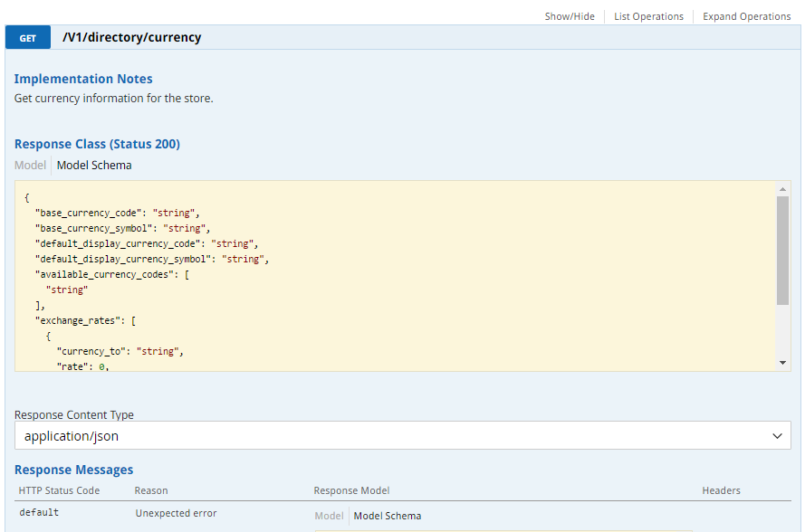Switch to the Model tab under Response Class

pos(30,166)
